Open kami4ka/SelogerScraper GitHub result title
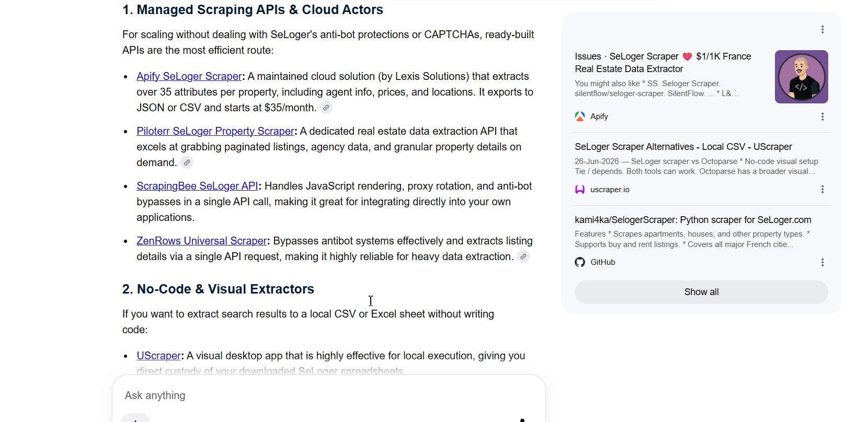The image size is (868, 422). point(693,220)
